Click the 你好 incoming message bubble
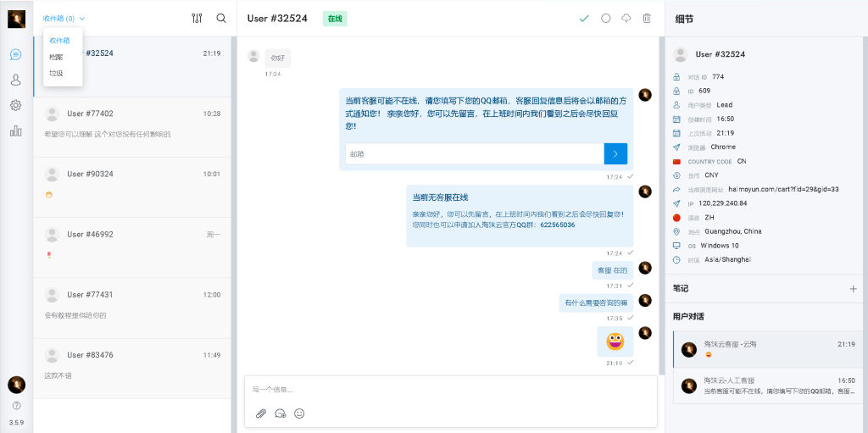This screenshot has height=433, width=868. pos(277,58)
